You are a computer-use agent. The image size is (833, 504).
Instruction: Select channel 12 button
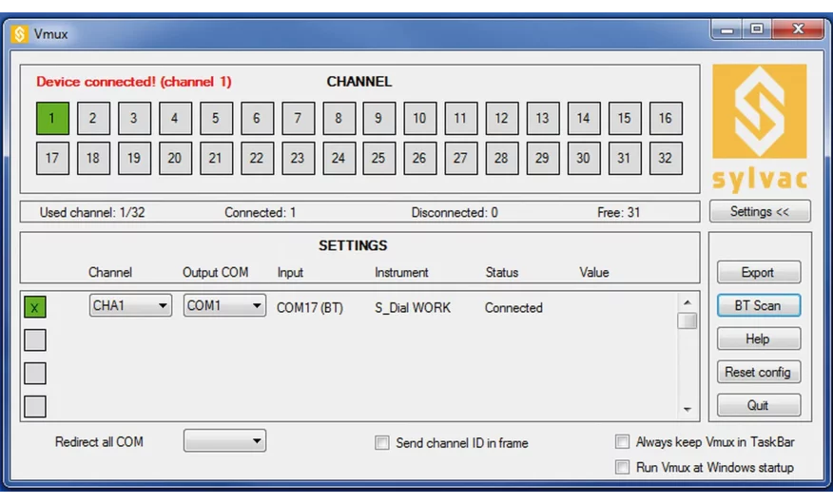(x=502, y=119)
